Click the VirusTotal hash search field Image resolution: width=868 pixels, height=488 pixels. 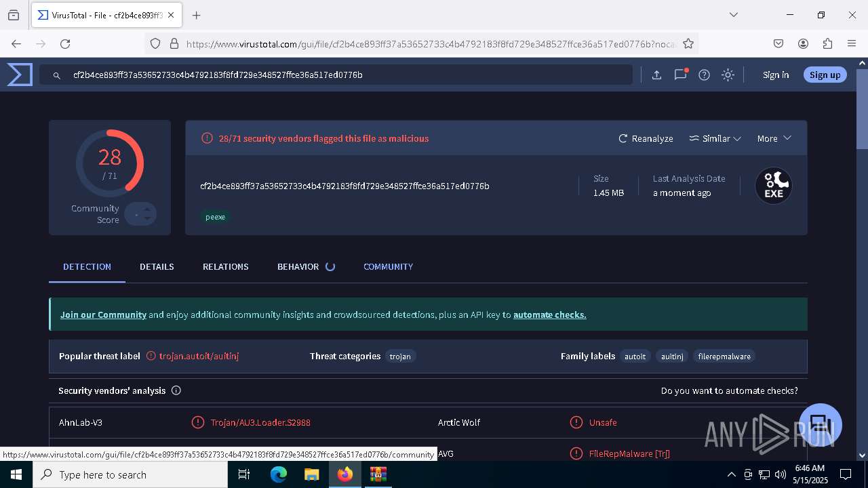pos(336,75)
